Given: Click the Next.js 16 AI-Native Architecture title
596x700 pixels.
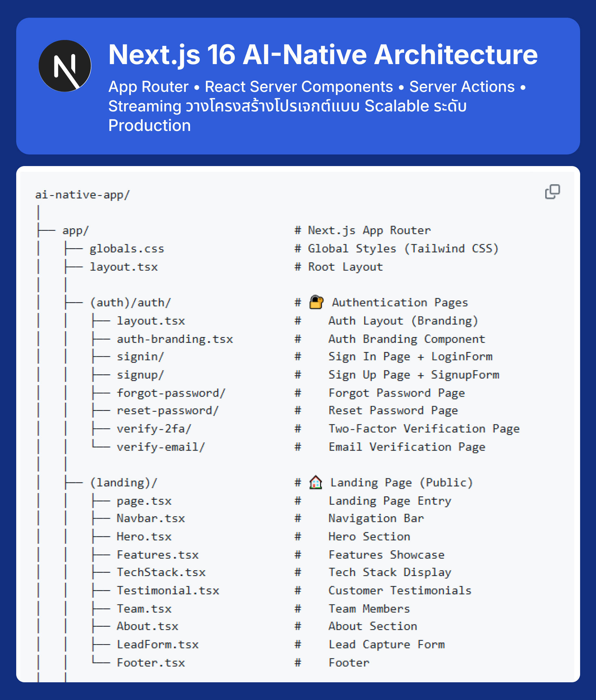Looking at the screenshot, I should 323,54.
